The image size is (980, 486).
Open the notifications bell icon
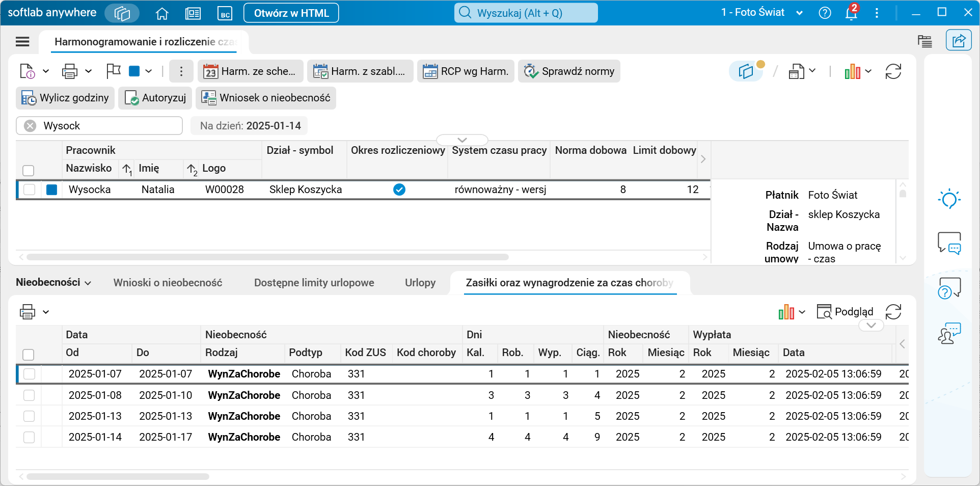point(851,13)
